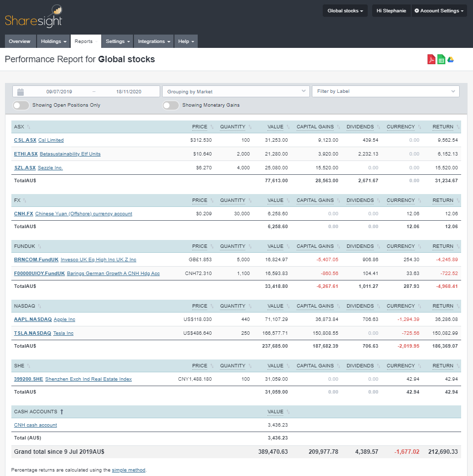Image resolution: width=473 pixels, height=476 pixels.
Task: Sort FUNDUK table by Capital Gains arrows
Action: [339, 246]
